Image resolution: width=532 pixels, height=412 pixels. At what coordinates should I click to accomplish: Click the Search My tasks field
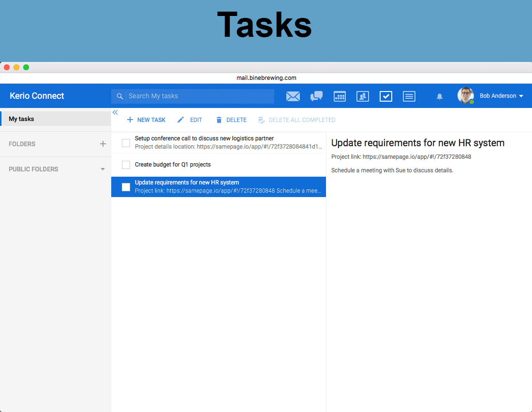(x=192, y=96)
